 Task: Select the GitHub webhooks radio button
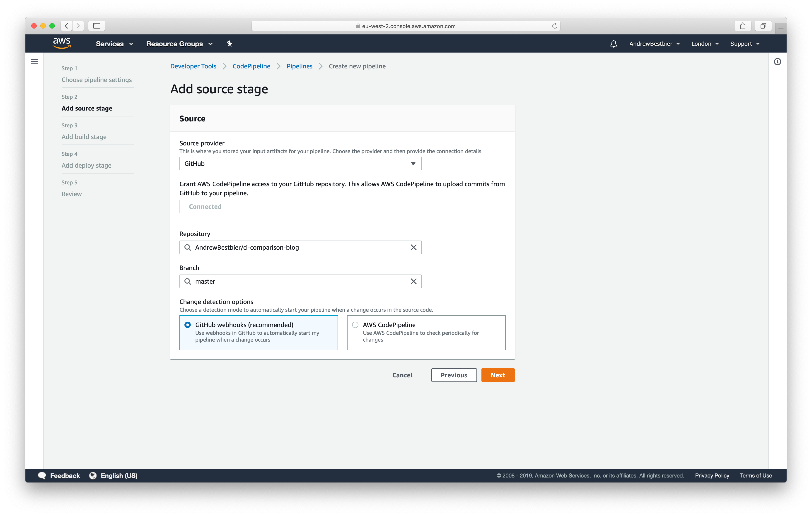pyautogui.click(x=188, y=325)
